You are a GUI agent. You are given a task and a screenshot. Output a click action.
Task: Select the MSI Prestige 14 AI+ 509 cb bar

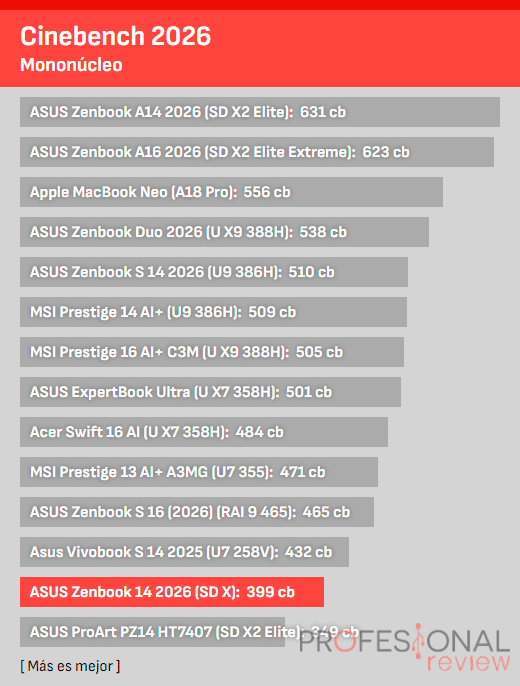[x=213, y=312]
